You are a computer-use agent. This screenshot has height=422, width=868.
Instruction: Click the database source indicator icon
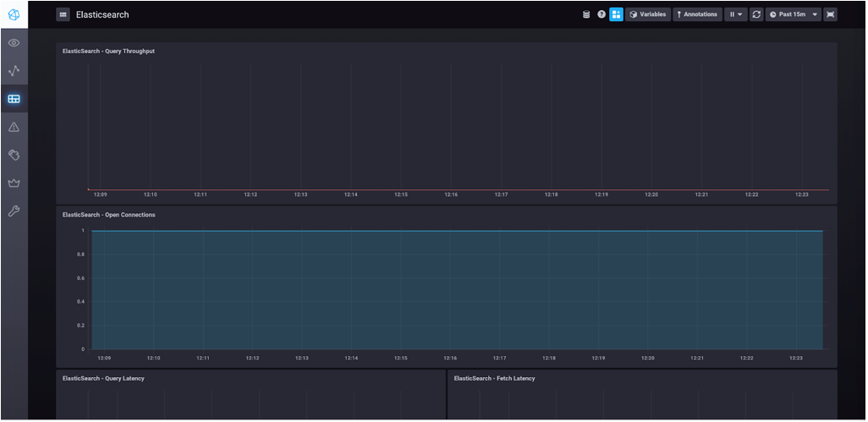pyautogui.click(x=586, y=14)
